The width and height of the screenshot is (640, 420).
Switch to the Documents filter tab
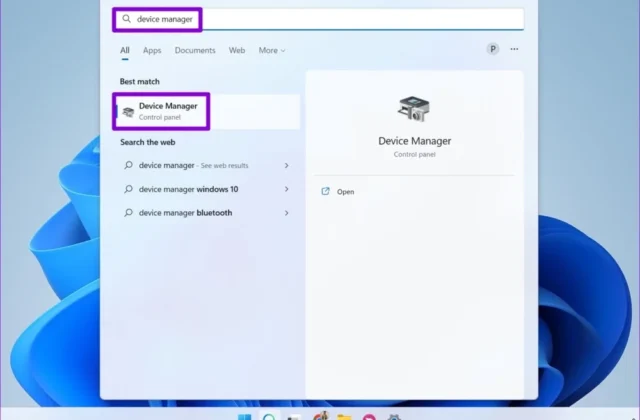[x=195, y=50]
